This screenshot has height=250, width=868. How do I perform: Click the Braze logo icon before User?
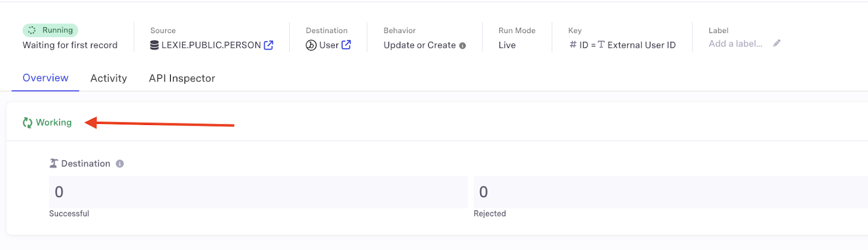[x=311, y=45]
